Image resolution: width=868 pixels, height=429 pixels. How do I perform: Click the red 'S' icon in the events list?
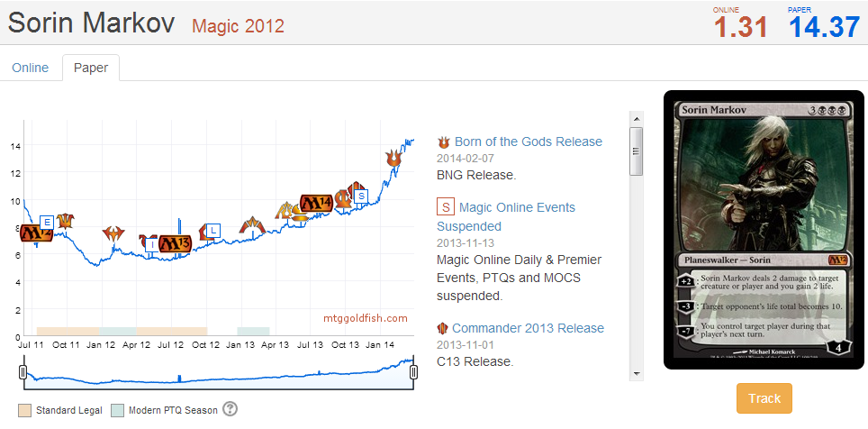[x=444, y=207]
